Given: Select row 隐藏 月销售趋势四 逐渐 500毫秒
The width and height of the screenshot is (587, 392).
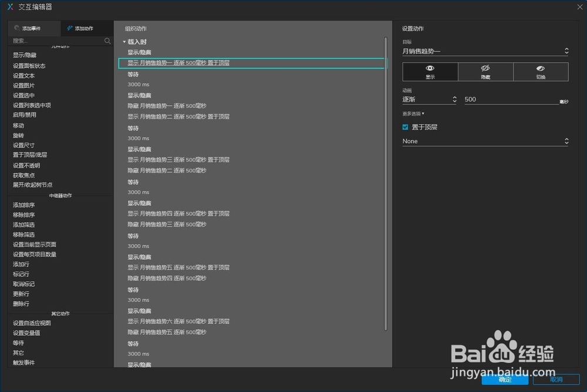Looking at the screenshot, I should [167, 278].
